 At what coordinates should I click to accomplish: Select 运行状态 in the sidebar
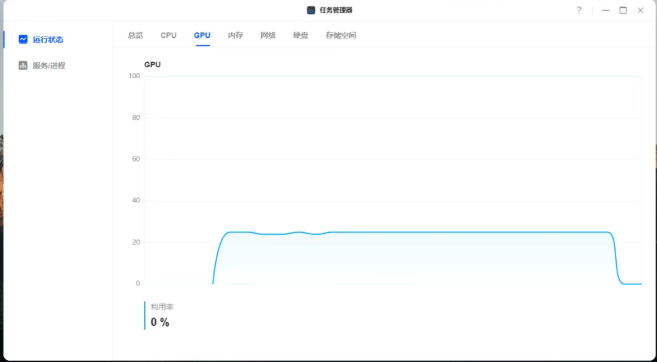pyautogui.click(x=48, y=40)
